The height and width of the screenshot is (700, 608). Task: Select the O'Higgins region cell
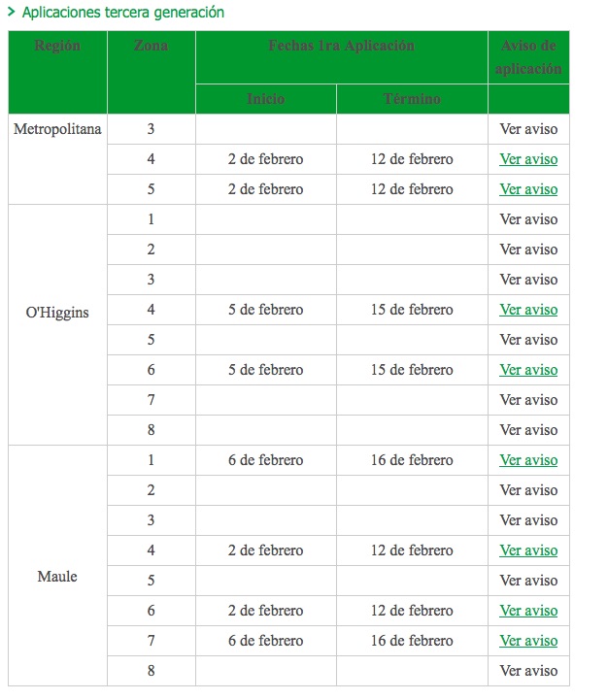57,324
